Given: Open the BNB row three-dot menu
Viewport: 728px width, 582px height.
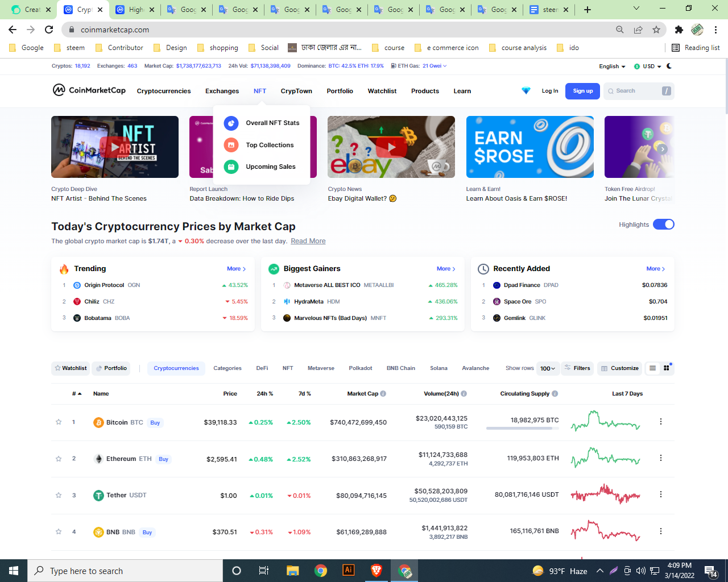Looking at the screenshot, I should coord(660,531).
